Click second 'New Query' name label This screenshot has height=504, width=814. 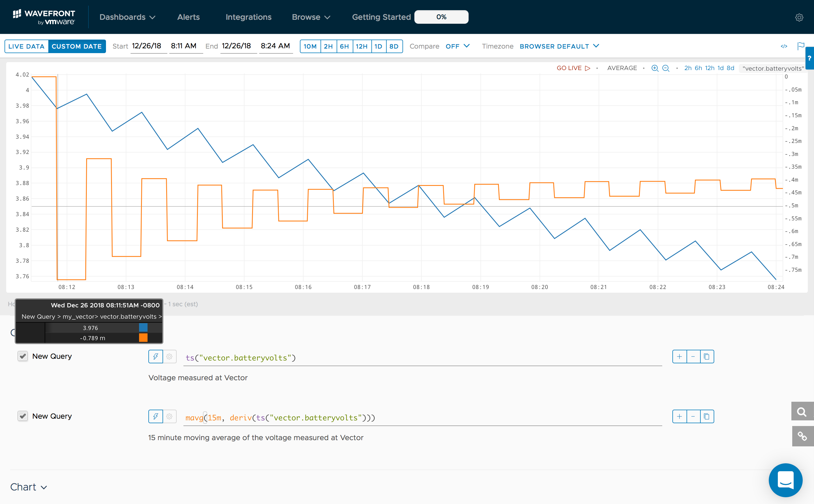pyautogui.click(x=52, y=416)
